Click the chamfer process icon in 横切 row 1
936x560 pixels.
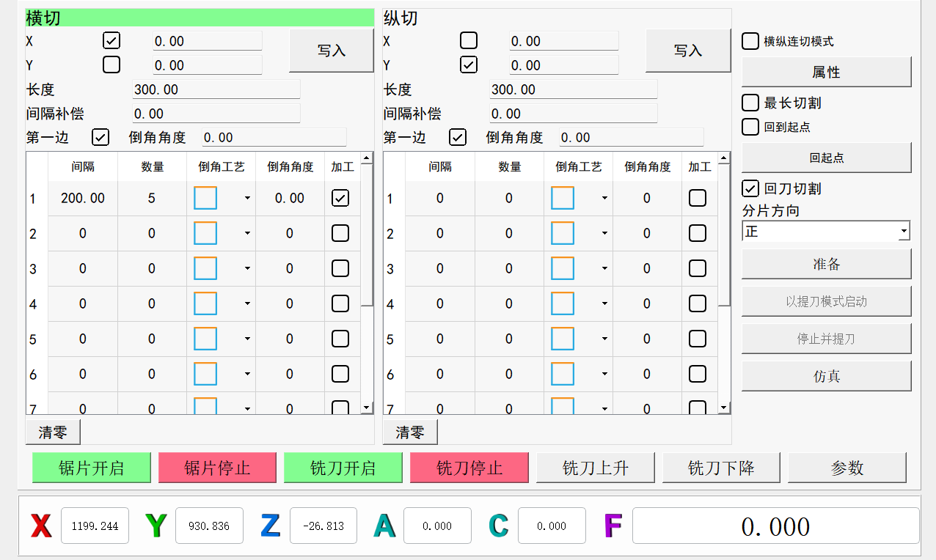205,198
